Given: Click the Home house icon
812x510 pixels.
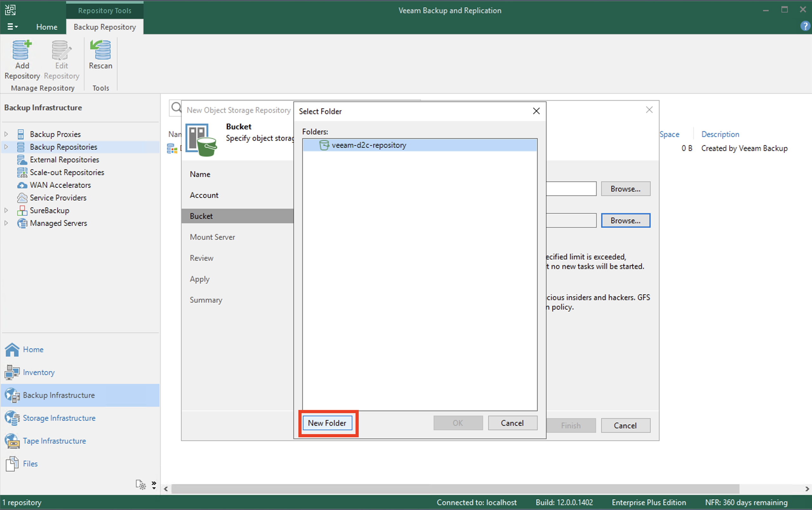Looking at the screenshot, I should 12,349.
